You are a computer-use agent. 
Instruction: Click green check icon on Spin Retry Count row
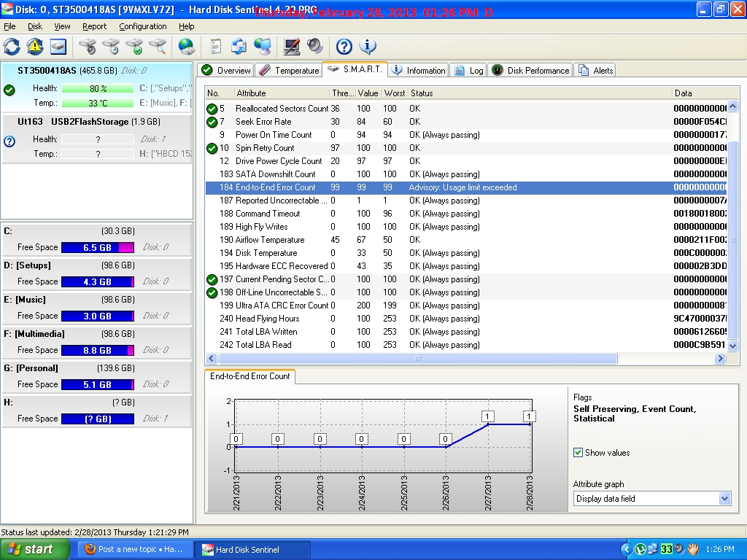(212, 149)
